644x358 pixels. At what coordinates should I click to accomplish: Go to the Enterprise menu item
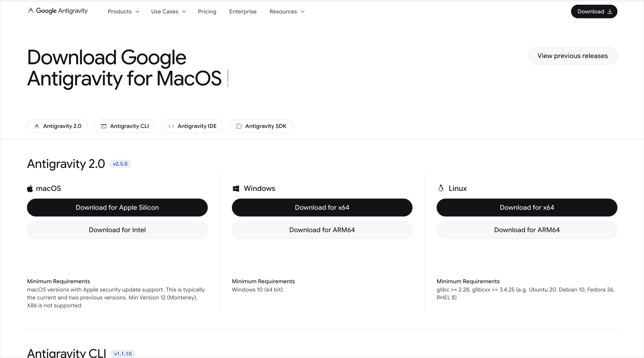(243, 11)
